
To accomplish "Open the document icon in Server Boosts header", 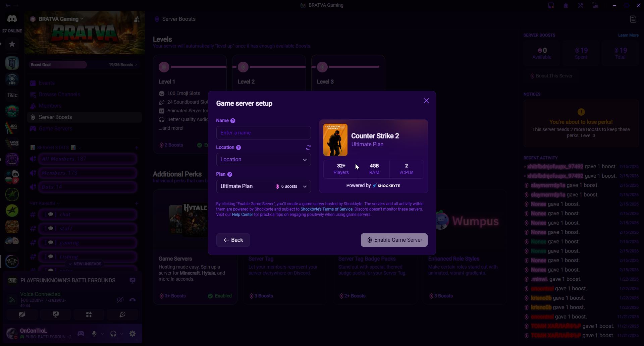I will pyautogui.click(x=633, y=19).
